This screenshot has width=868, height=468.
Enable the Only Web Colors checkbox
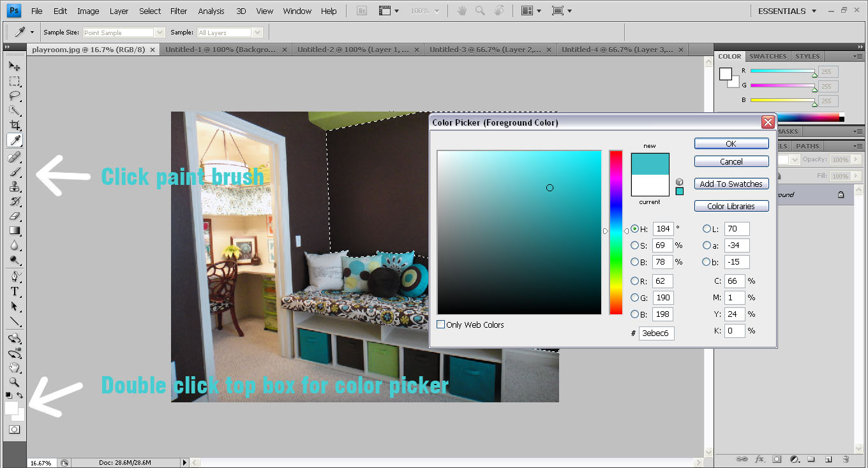click(440, 324)
